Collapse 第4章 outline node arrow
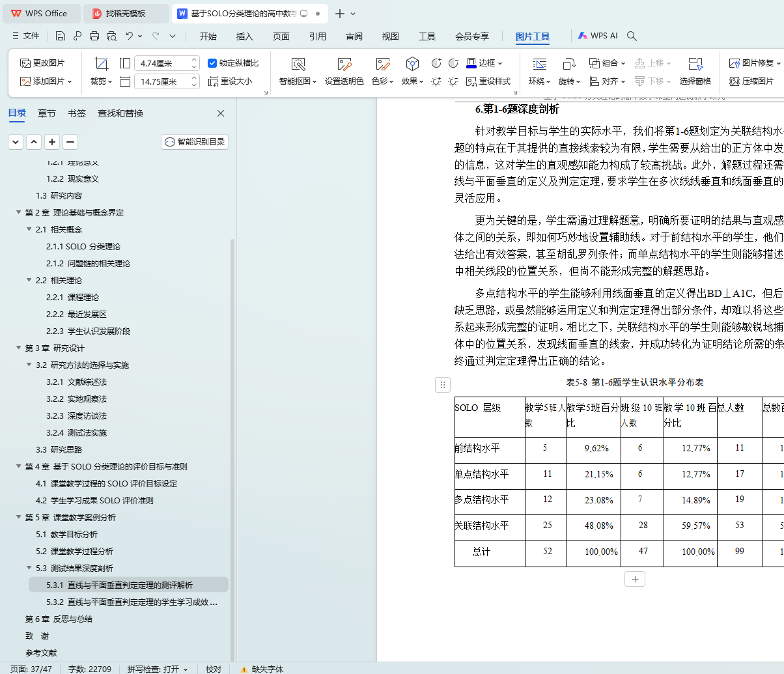The width and height of the screenshot is (784, 674). click(x=18, y=467)
